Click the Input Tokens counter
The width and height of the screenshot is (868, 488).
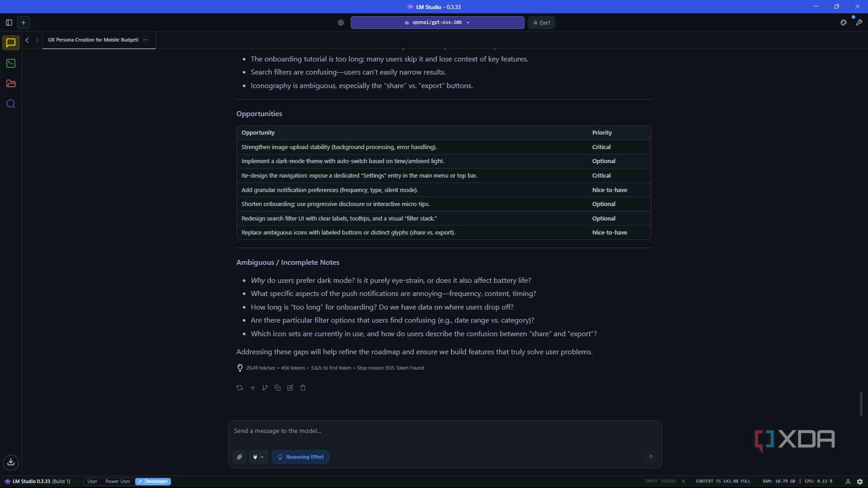tap(665, 481)
